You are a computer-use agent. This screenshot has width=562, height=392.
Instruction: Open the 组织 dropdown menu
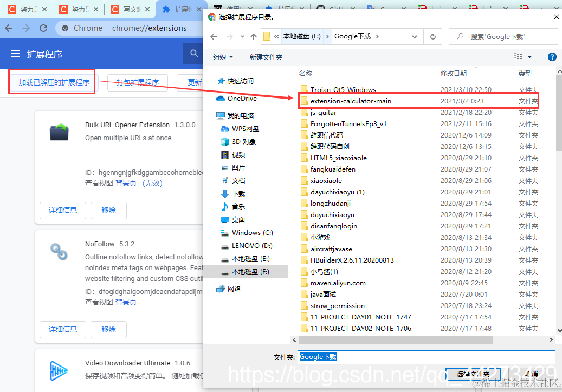223,57
